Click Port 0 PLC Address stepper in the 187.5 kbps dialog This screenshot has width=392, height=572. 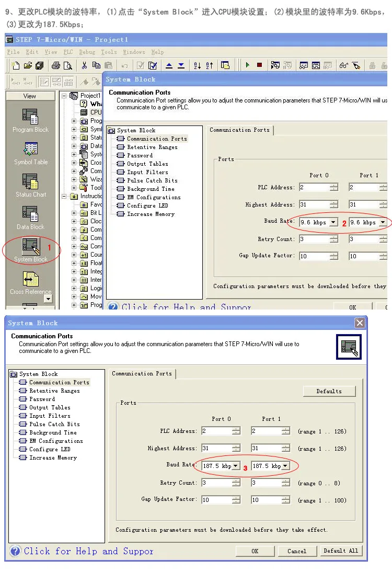tap(236, 431)
